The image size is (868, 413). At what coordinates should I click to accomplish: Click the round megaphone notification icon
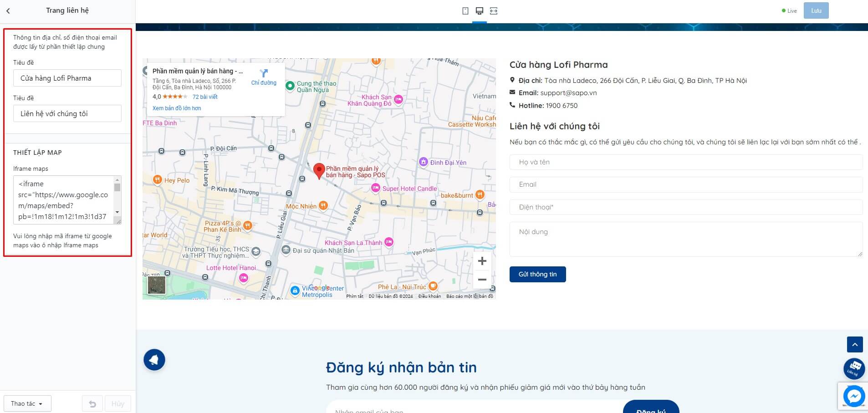pyautogui.click(x=154, y=360)
